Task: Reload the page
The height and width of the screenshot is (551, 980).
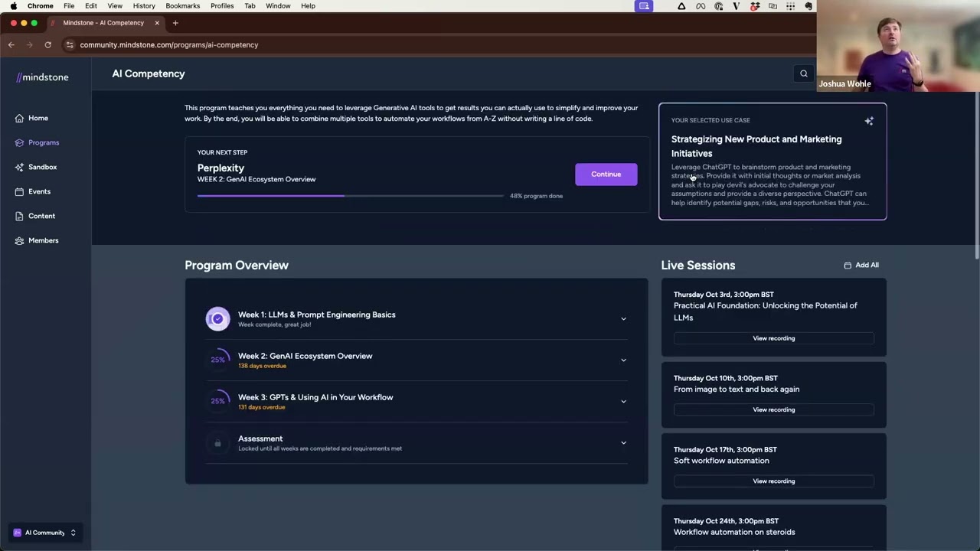Action: point(47,44)
